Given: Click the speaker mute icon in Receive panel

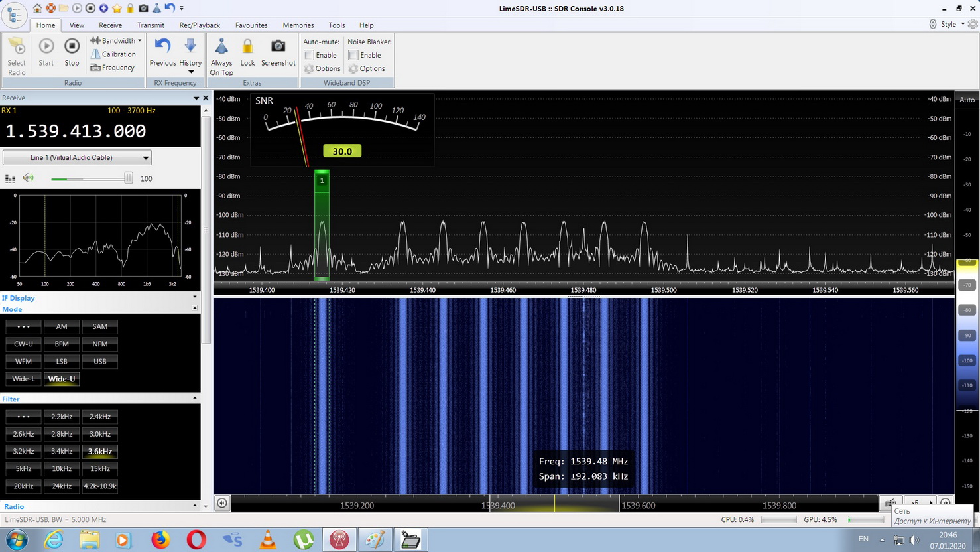Looking at the screenshot, I should pyautogui.click(x=28, y=178).
